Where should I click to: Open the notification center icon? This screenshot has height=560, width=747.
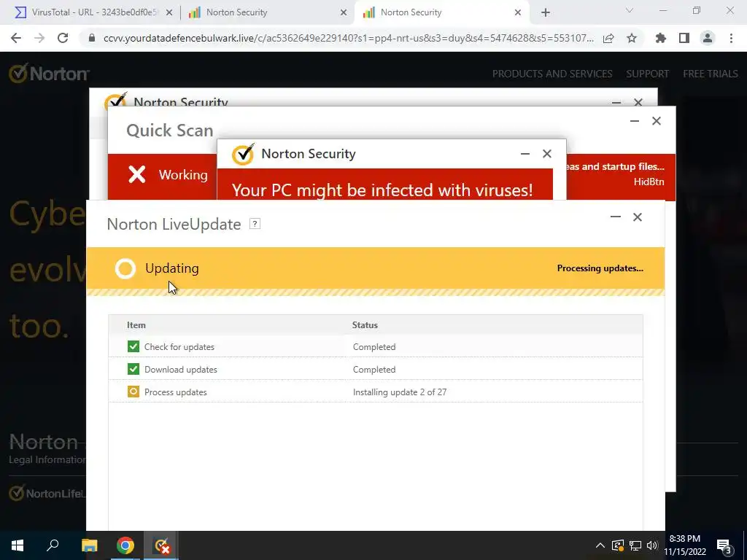pyautogui.click(x=724, y=547)
